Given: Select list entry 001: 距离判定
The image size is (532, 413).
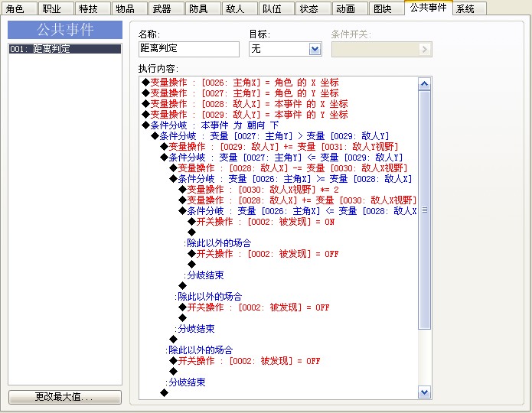Looking at the screenshot, I should (x=65, y=49).
